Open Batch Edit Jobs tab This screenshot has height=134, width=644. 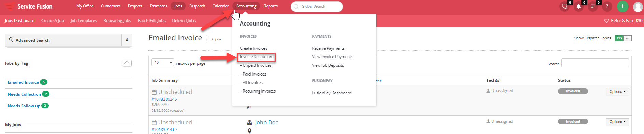tap(152, 21)
